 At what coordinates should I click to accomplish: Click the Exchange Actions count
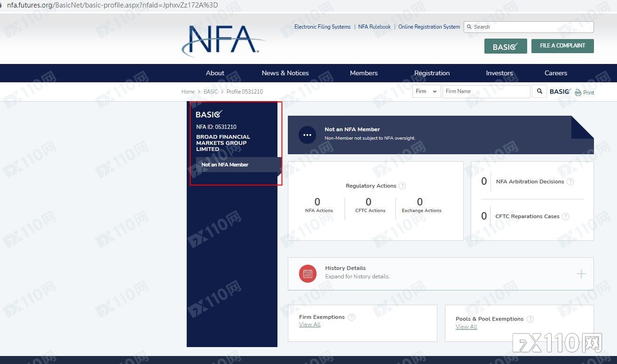[x=420, y=202]
